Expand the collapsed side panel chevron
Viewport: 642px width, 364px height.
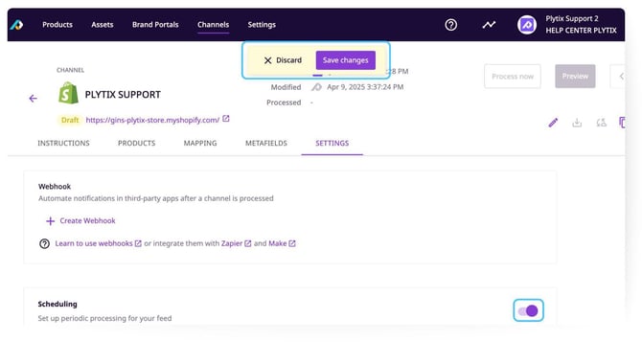click(621, 77)
